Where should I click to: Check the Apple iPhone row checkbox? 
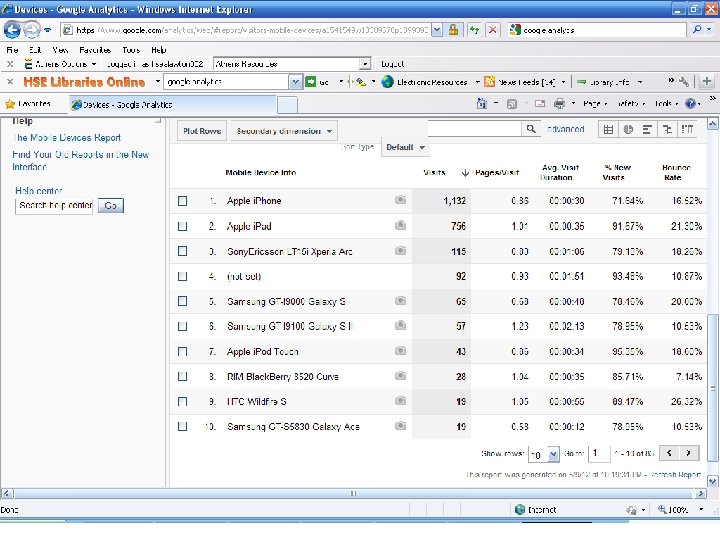[182, 201]
